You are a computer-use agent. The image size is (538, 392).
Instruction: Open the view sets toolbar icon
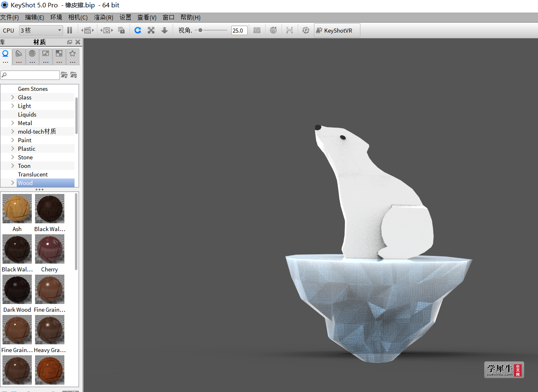pyautogui.click(x=88, y=30)
